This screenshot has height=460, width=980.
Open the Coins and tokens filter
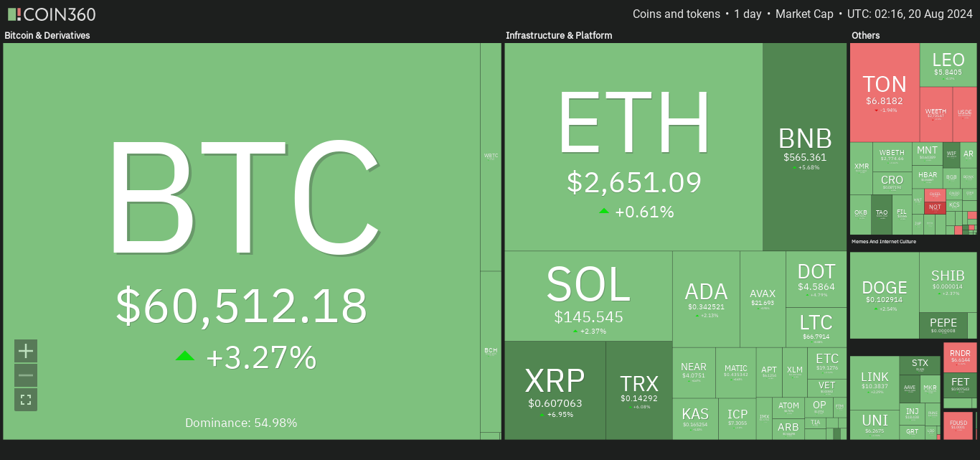[676, 14]
